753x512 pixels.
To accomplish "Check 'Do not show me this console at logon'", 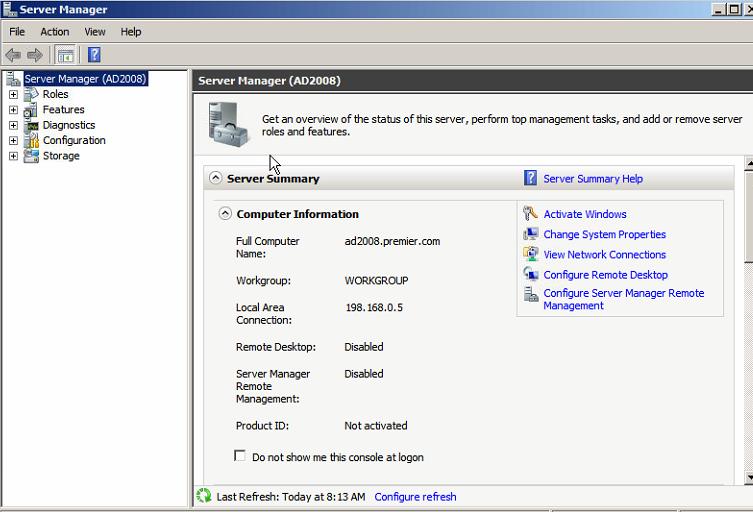I will click(x=240, y=455).
